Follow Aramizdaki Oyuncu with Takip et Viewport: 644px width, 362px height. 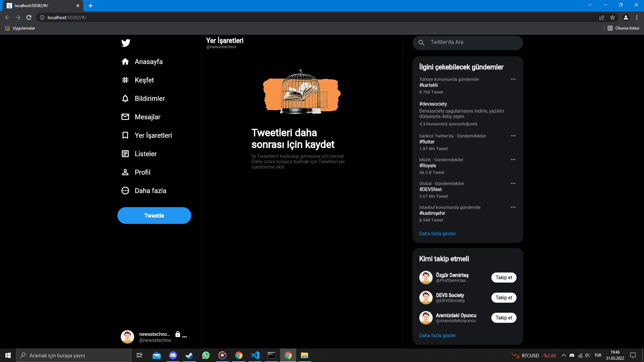point(504,318)
